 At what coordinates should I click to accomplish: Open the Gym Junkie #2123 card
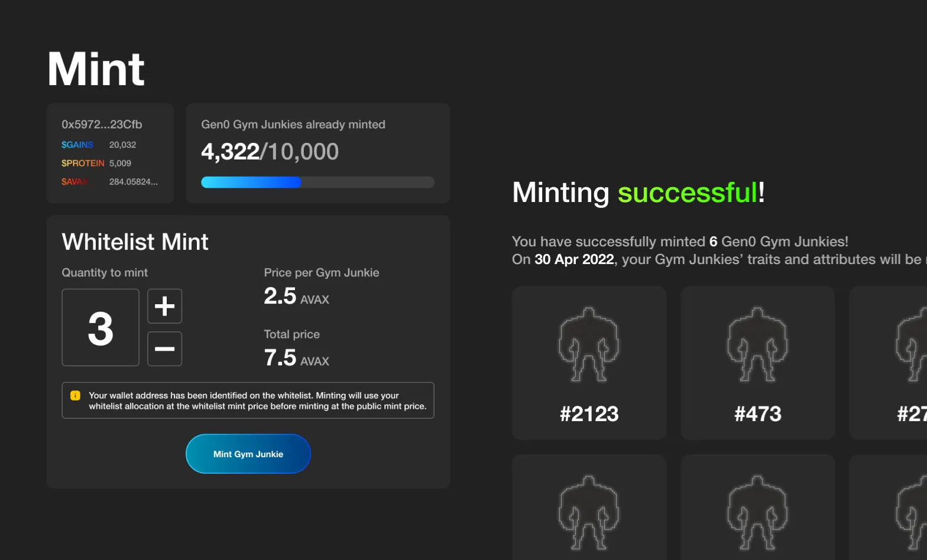pyautogui.click(x=589, y=363)
